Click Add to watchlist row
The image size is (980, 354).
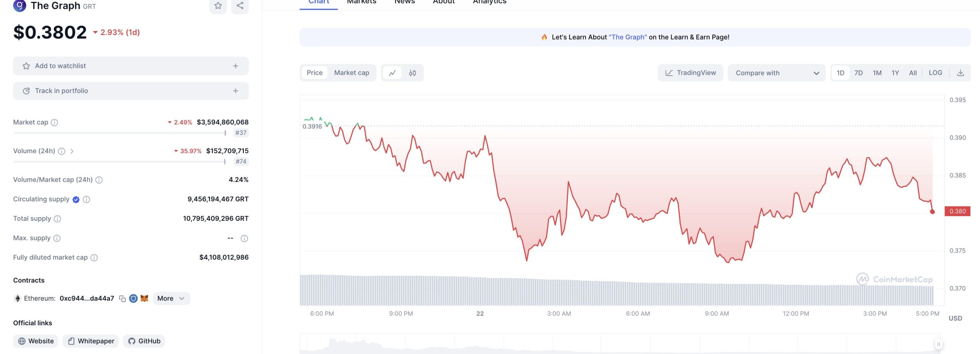(131, 66)
